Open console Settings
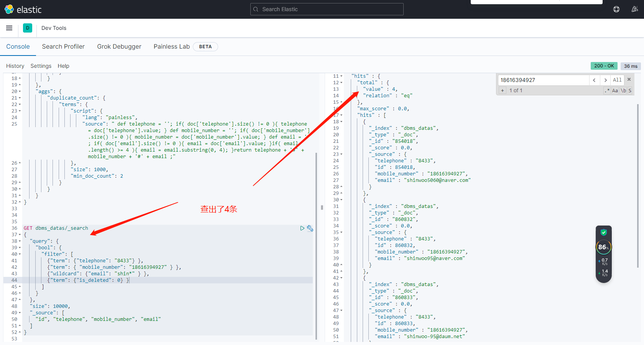The height and width of the screenshot is (345, 644). tap(41, 66)
